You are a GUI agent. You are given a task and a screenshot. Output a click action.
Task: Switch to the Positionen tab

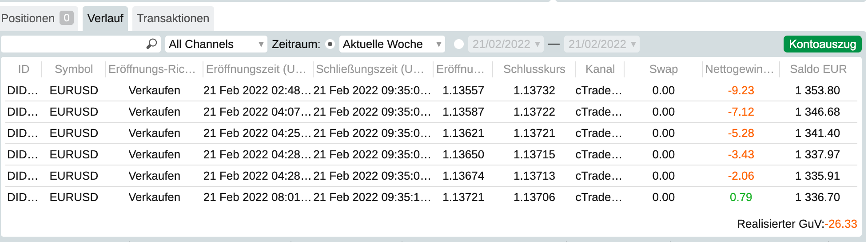point(37,18)
